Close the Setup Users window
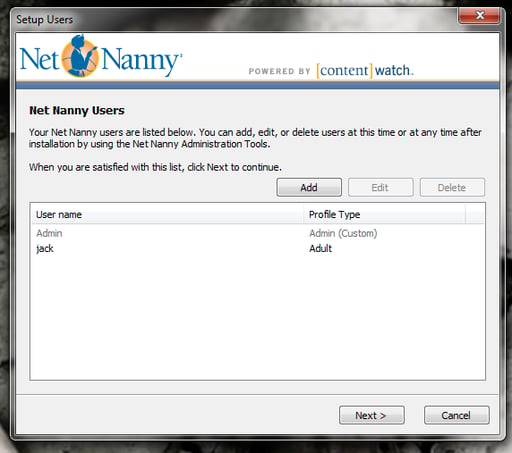The height and width of the screenshot is (453, 512). tap(479, 15)
